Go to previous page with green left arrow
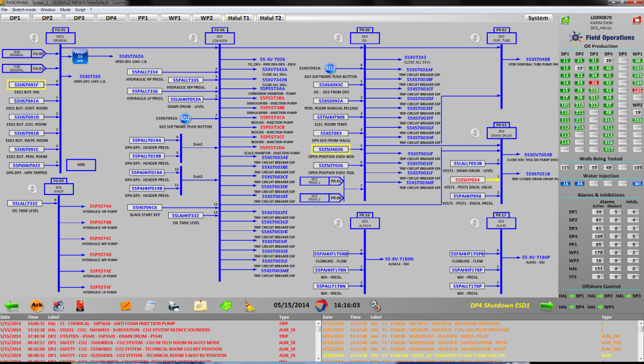 coord(11,306)
